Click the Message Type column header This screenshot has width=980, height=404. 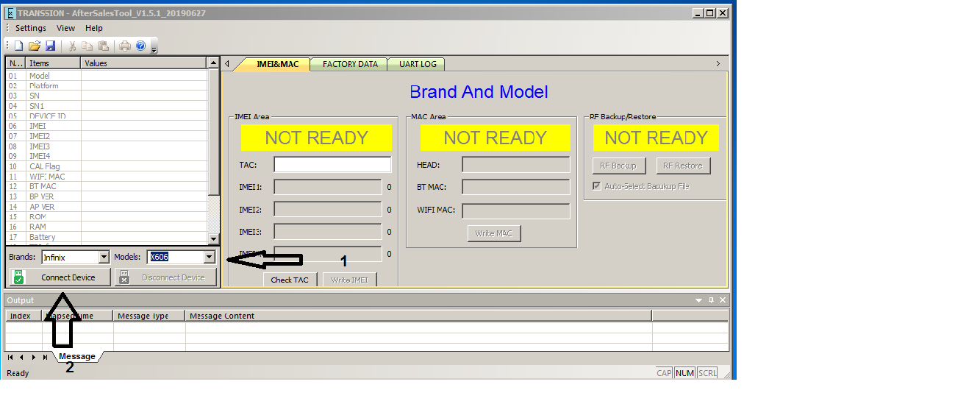coord(149,316)
